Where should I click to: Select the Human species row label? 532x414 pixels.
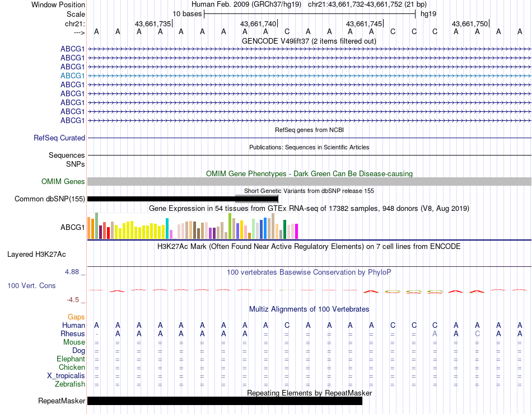(73, 325)
